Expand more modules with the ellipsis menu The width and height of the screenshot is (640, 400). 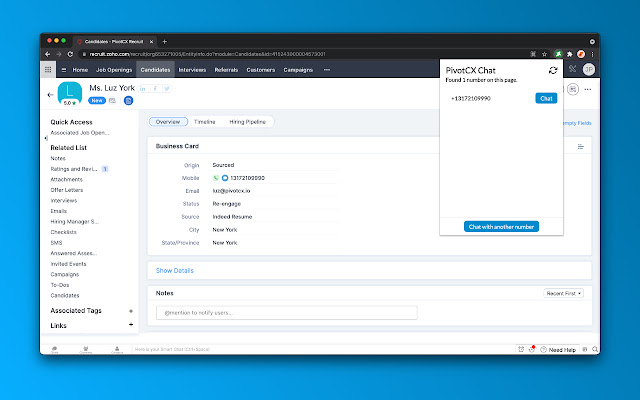coord(327,70)
